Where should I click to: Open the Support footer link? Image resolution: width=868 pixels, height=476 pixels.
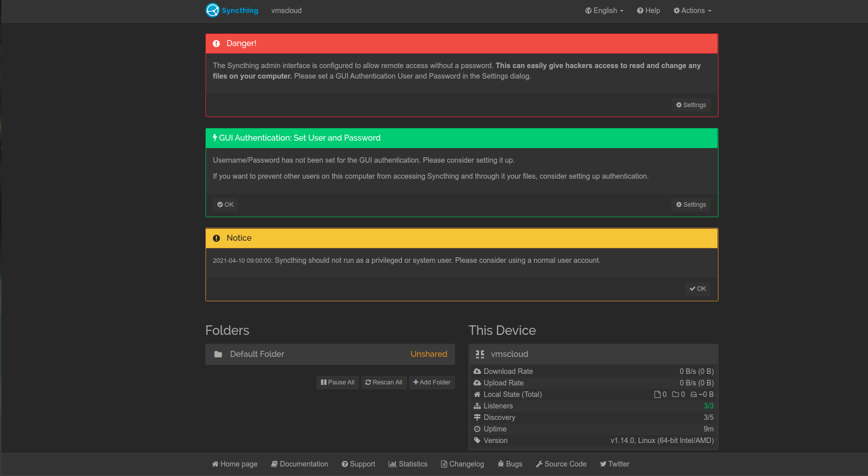tap(358, 464)
